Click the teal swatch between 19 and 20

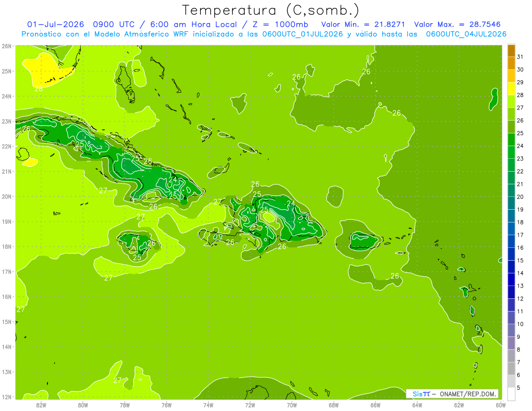(511, 203)
